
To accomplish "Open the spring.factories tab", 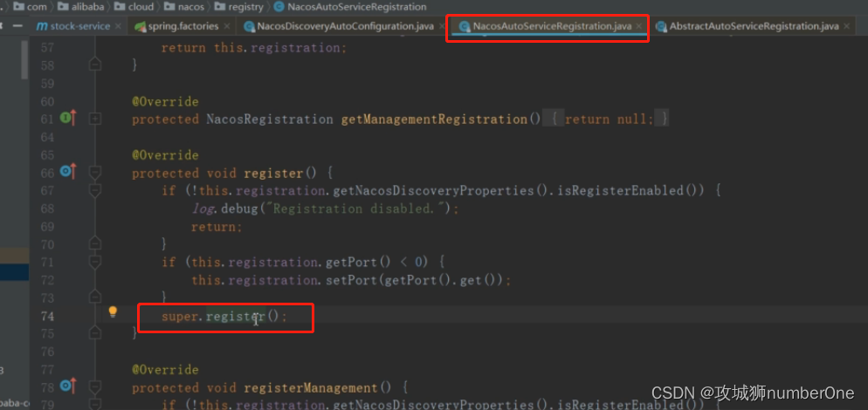I will click(x=183, y=26).
